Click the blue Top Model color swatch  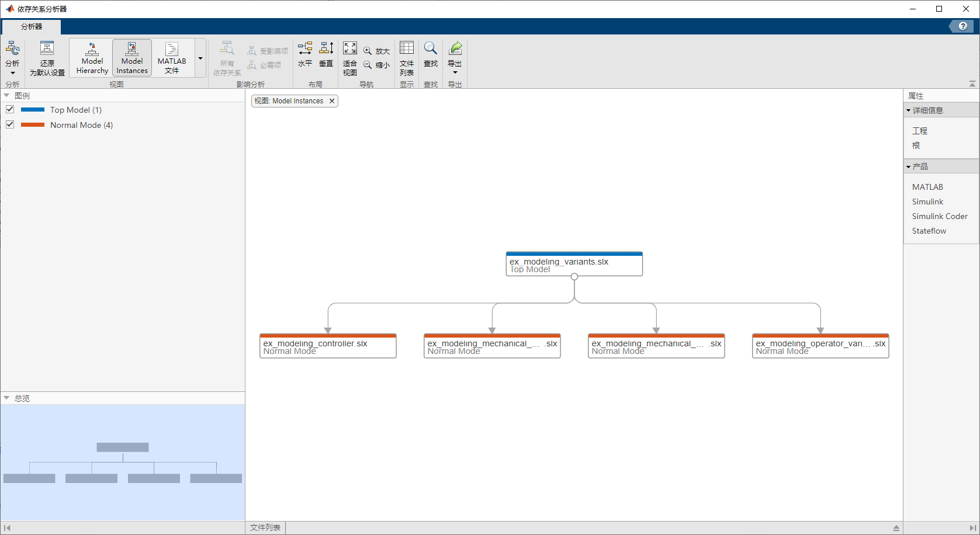click(32, 109)
